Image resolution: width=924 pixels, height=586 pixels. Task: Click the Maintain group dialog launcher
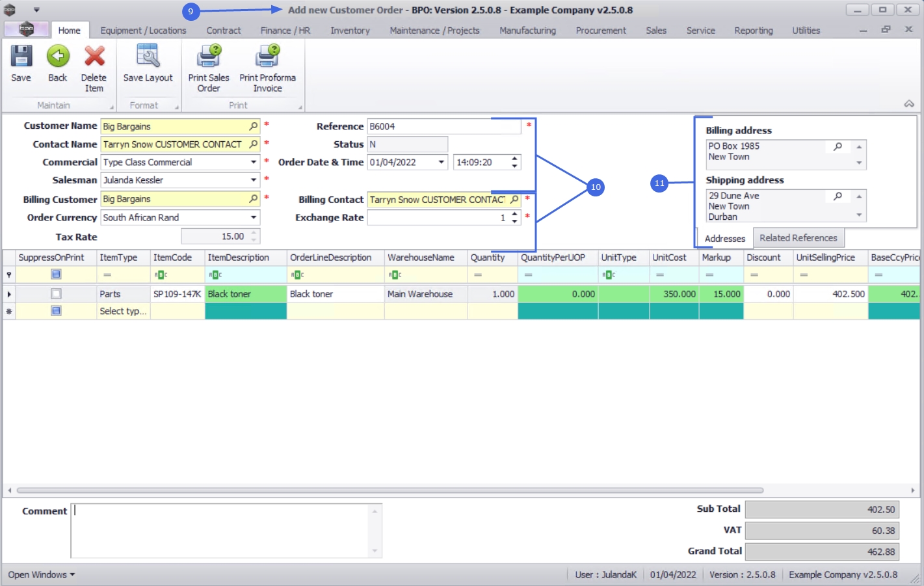(111, 107)
